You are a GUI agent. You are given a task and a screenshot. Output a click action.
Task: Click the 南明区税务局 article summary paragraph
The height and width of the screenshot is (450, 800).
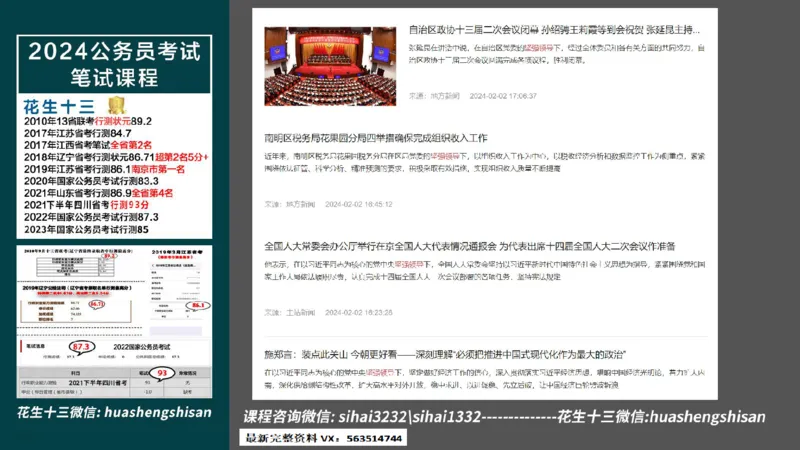484,162
